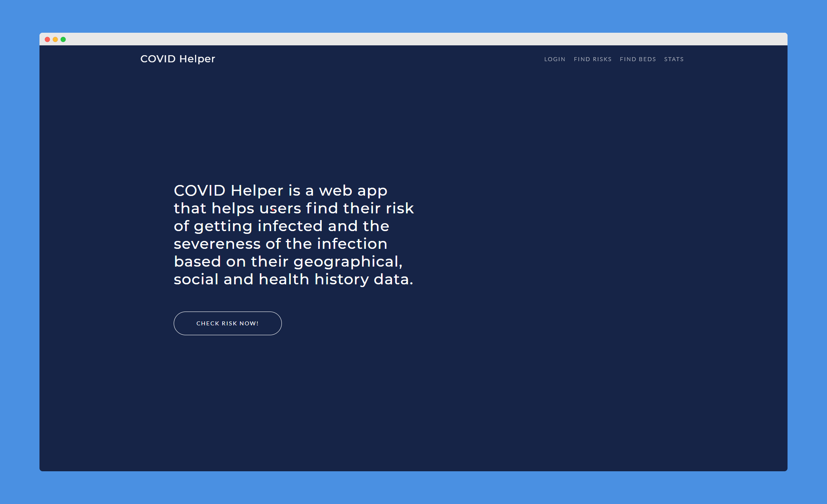View the STATS page
Image resolution: width=827 pixels, height=504 pixels.
pos(673,59)
